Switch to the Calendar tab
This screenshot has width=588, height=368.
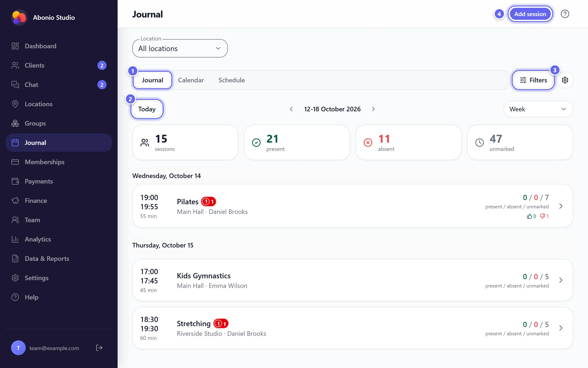tap(191, 80)
